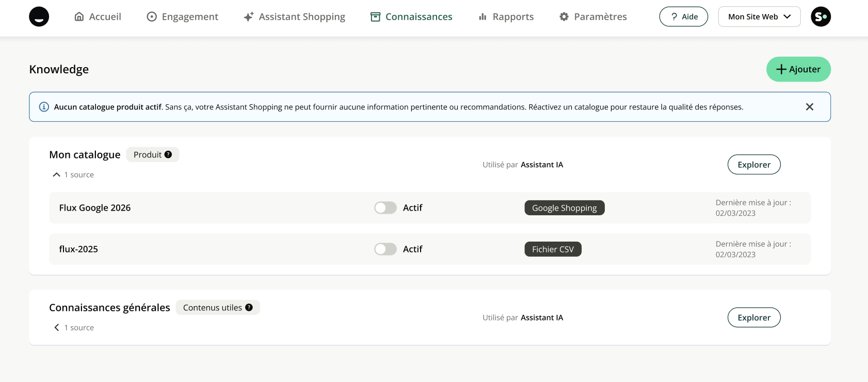
Task: Open the Paramètres settings
Action: (593, 17)
